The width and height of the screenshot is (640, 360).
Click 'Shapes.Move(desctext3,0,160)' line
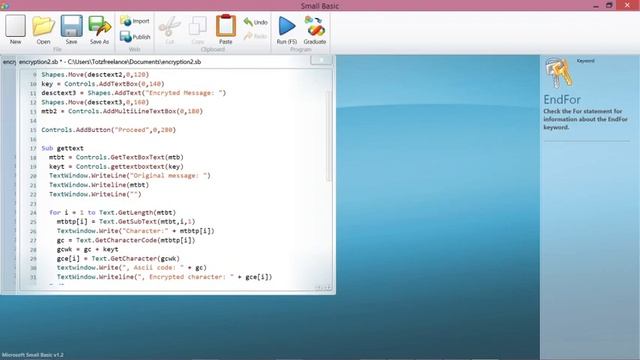pyautogui.click(x=95, y=102)
